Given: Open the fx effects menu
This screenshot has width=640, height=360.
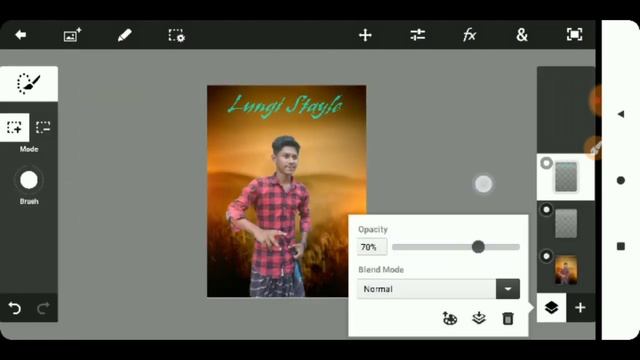Looking at the screenshot, I should pyautogui.click(x=469, y=35).
